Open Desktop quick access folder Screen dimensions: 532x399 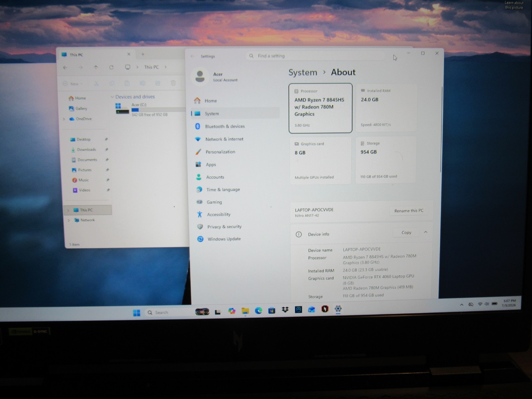(x=80, y=139)
